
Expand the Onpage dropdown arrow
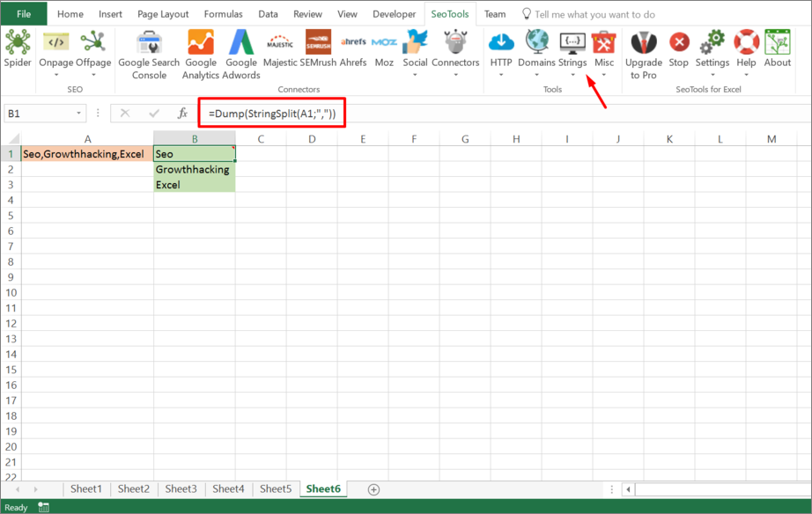point(55,73)
